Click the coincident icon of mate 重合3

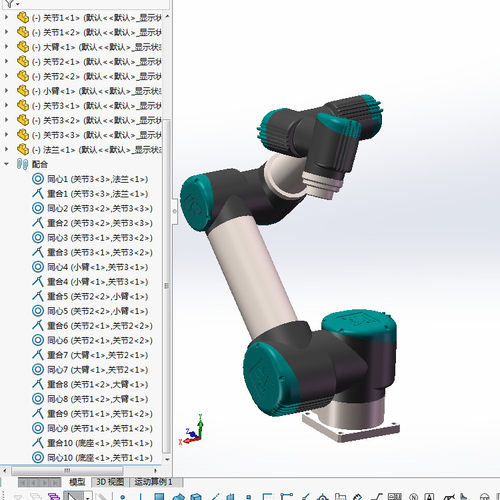(x=38, y=252)
